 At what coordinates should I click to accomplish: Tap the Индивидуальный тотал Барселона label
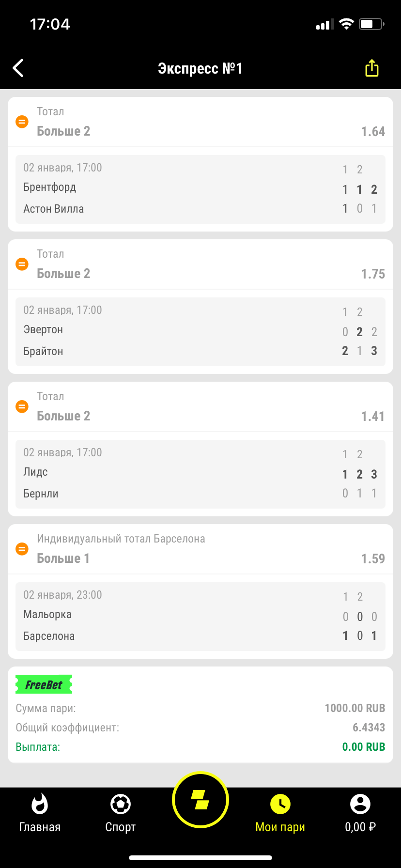(121, 539)
